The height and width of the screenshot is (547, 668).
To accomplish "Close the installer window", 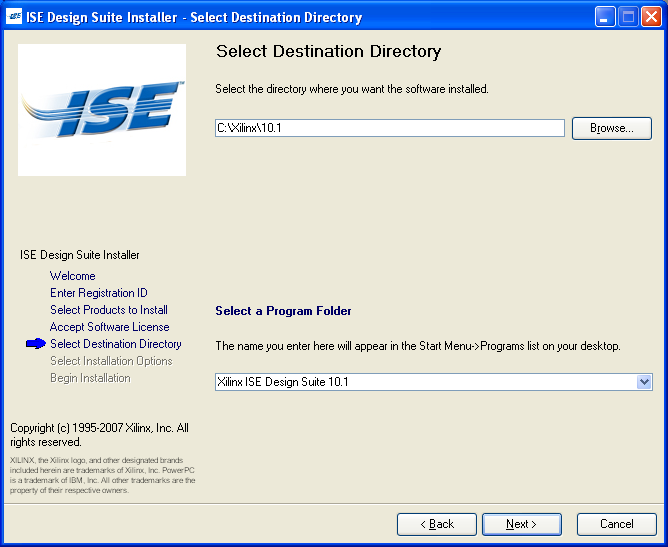I will coord(650,17).
